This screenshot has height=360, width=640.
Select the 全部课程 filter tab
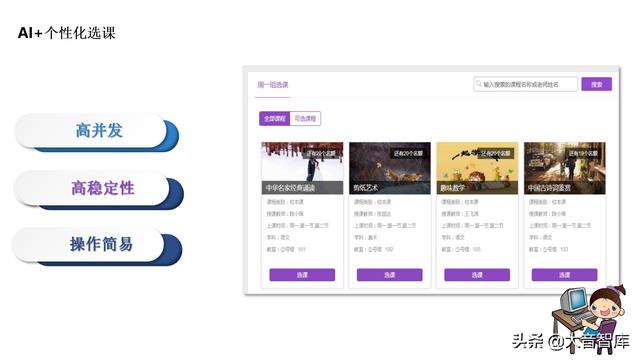[274, 118]
